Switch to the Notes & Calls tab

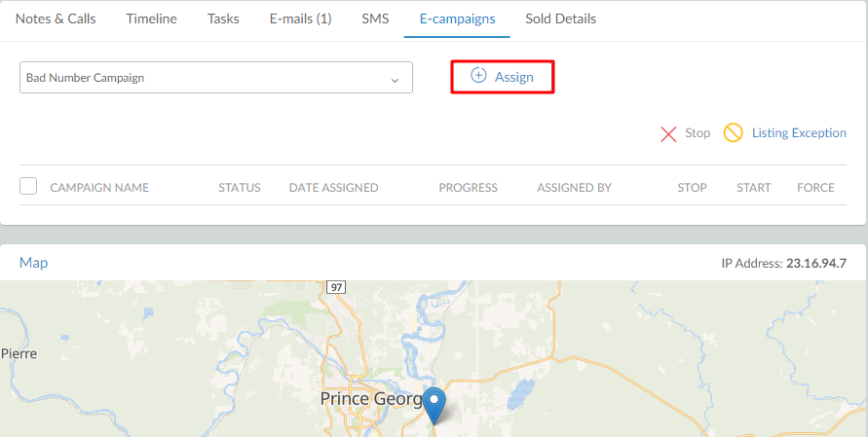pyautogui.click(x=56, y=18)
